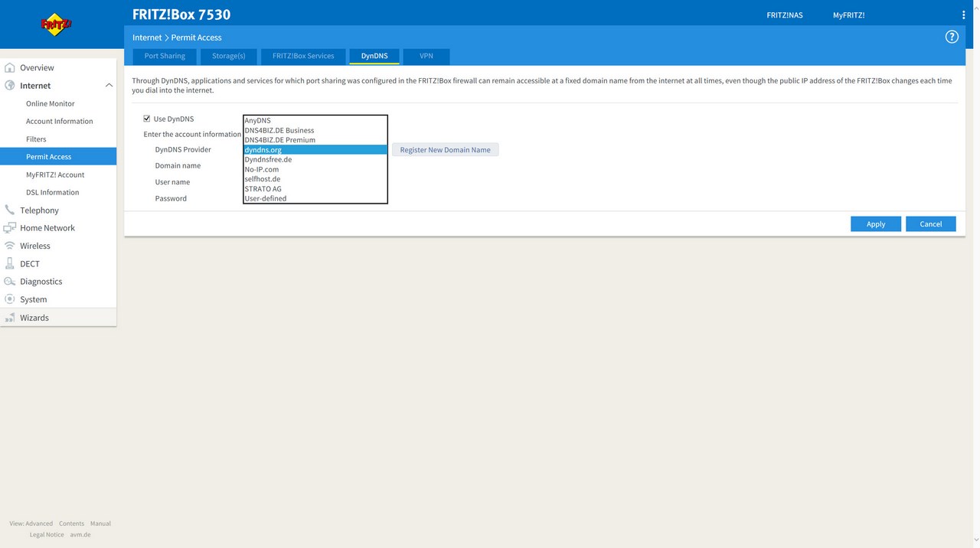
Task: Open the VPN tab
Action: coord(426,56)
